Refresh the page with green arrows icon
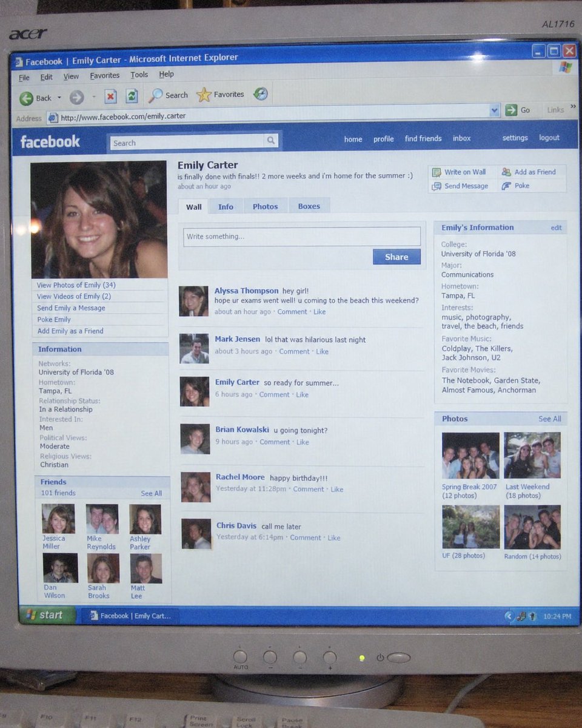Viewport: 582px width, 728px height. (x=132, y=96)
